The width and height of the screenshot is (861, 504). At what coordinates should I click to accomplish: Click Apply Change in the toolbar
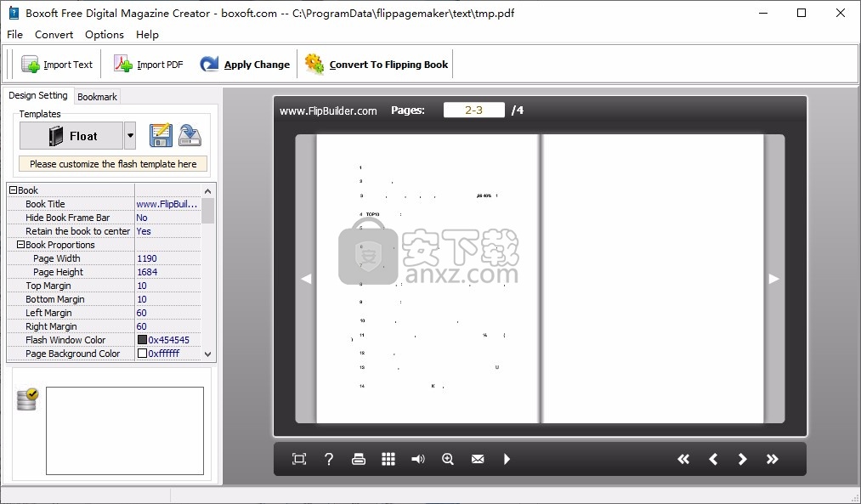(x=245, y=65)
